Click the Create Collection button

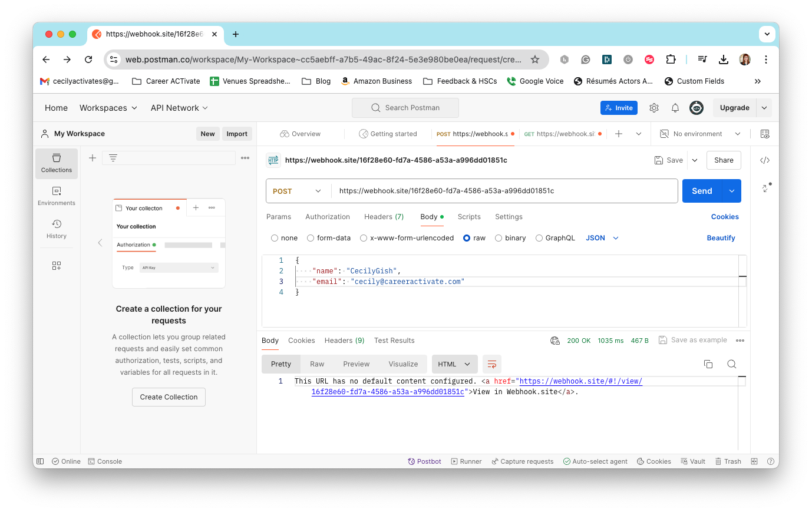pyautogui.click(x=169, y=397)
